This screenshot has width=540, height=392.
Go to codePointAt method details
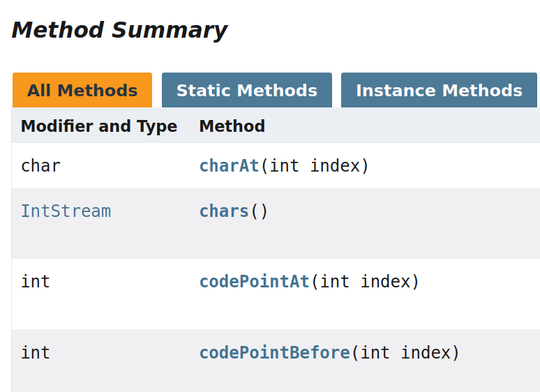pos(254,282)
